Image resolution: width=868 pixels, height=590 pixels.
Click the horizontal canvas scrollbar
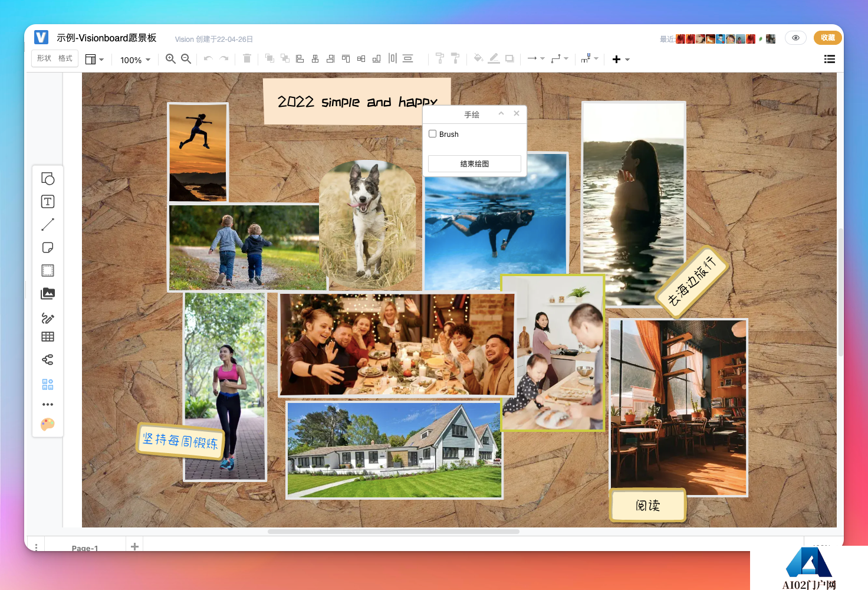(x=393, y=531)
